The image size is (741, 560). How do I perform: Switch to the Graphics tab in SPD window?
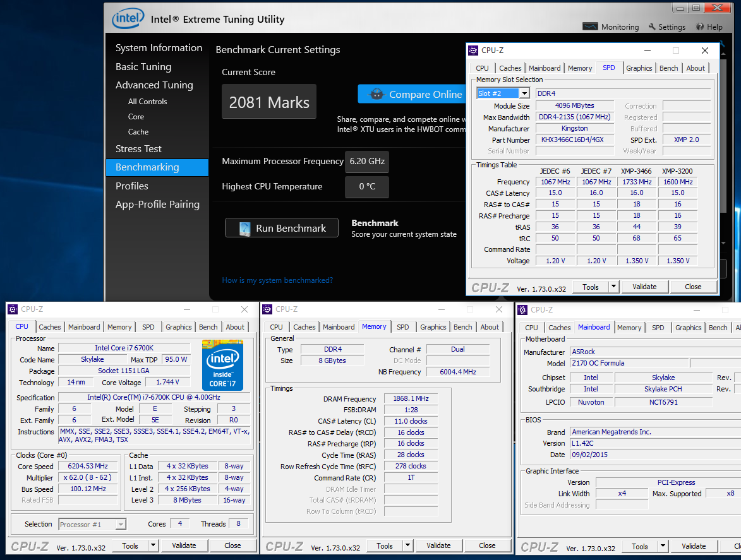coord(639,68)
